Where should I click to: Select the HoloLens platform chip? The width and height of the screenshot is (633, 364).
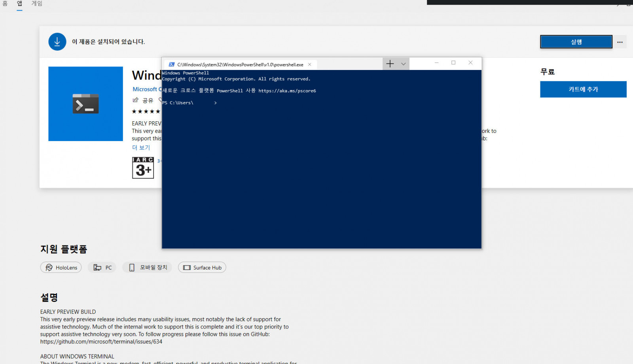[61, 268]
